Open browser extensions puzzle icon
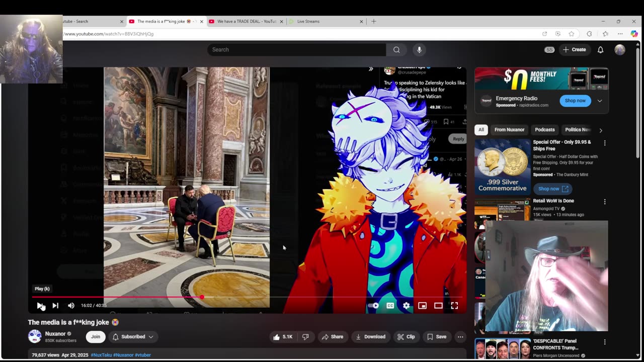The height and width of the screenshot is (362, 644). tap(589, 34)
